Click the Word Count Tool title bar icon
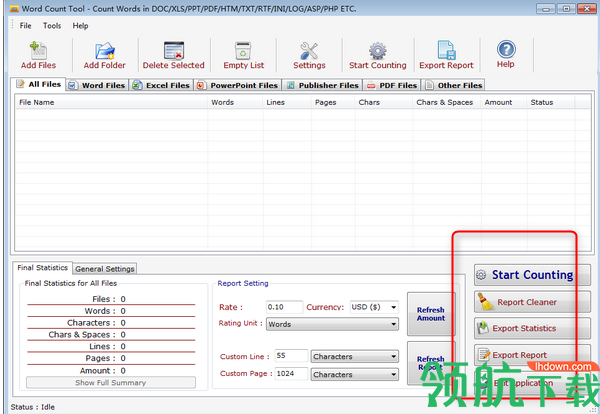Image resolution: width=600 pixels, height=414 pixels. [14, 8]
